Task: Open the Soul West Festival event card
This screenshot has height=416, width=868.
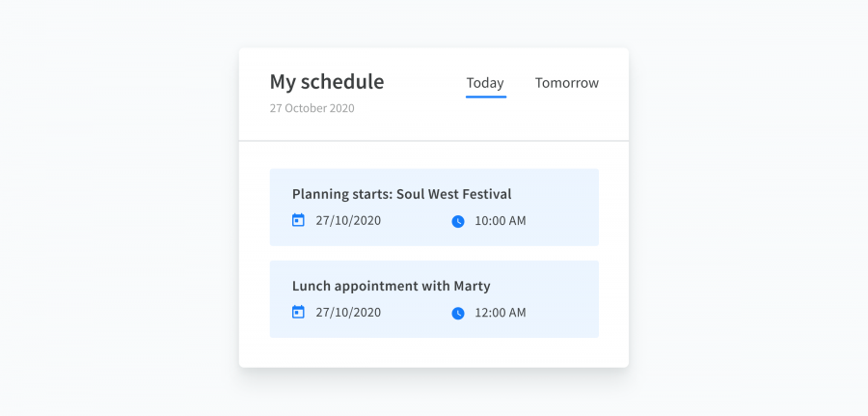Action: coord(434,208)
